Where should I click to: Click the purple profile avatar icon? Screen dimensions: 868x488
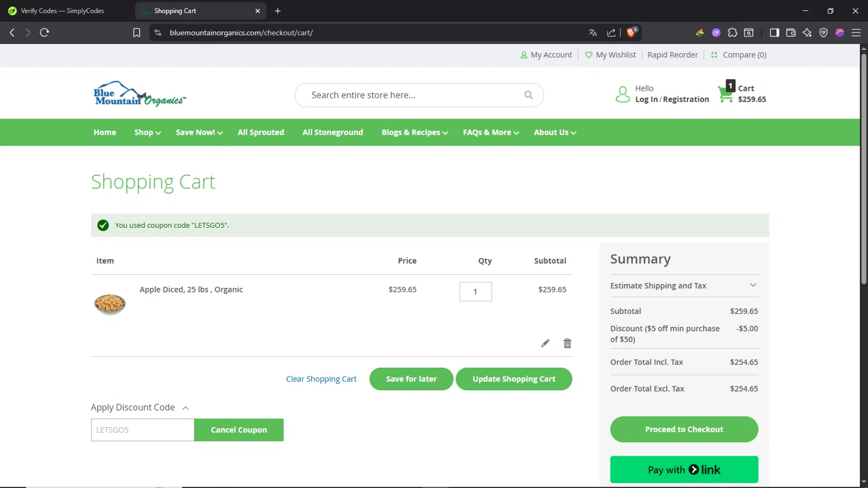click(840, 33)
